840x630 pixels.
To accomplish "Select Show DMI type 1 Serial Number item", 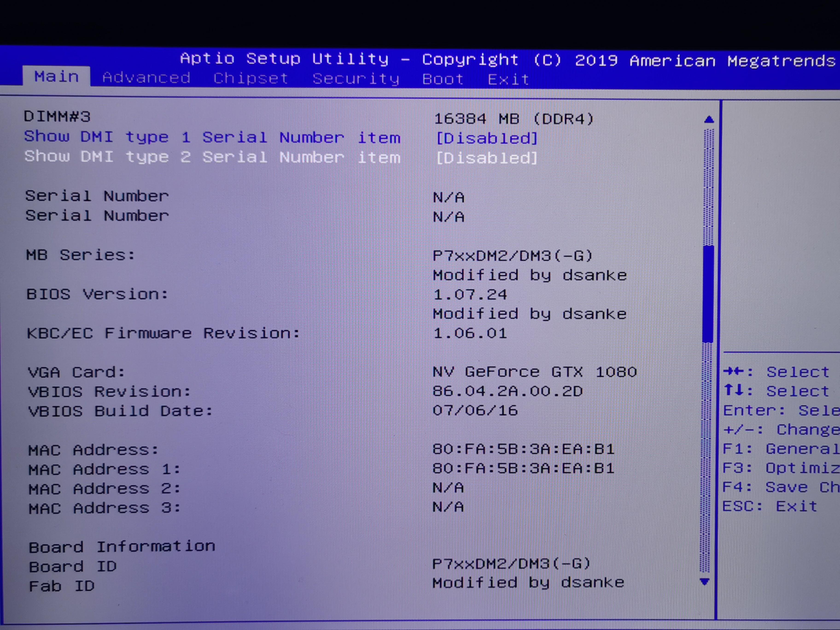I will click(x=212, y=137).
